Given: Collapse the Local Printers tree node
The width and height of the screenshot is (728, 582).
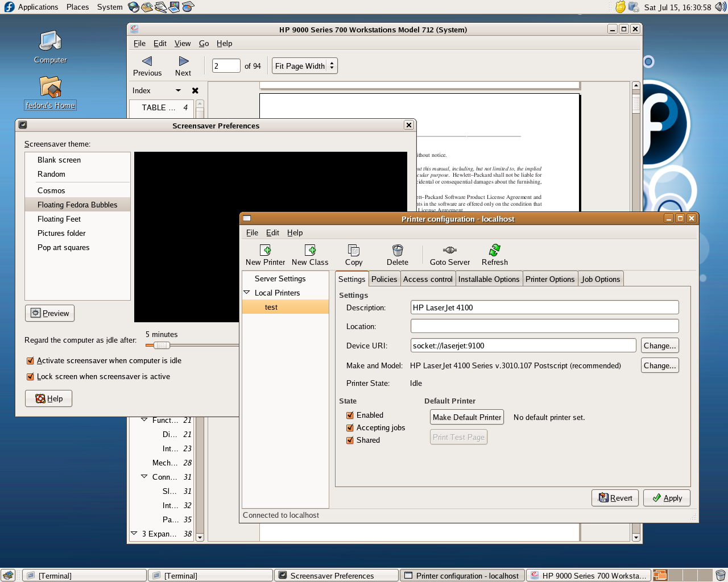Looking at the screenshot, I should 247,293.
